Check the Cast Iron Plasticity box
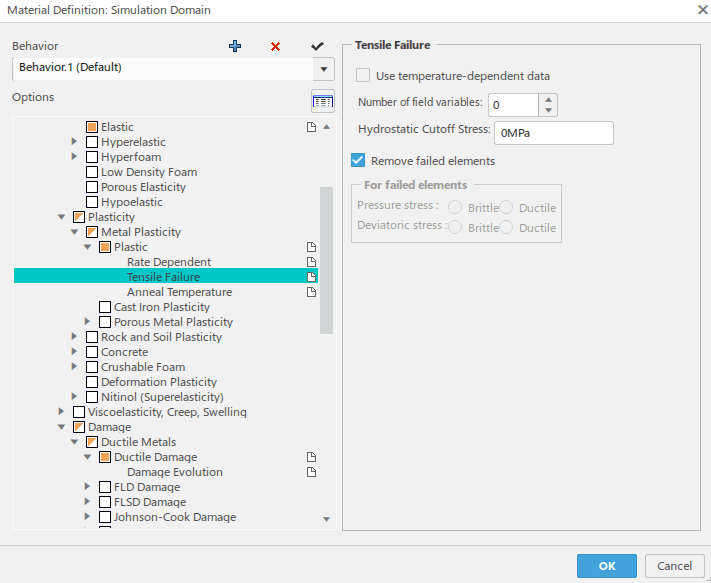This screenshot has width=711, height=583. [x=105, y=307]
